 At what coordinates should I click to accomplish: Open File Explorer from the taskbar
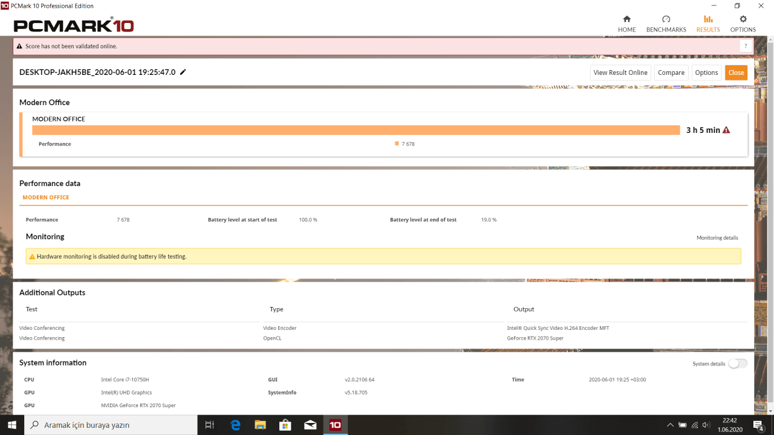pyautogui.click(x=260, y=425)
